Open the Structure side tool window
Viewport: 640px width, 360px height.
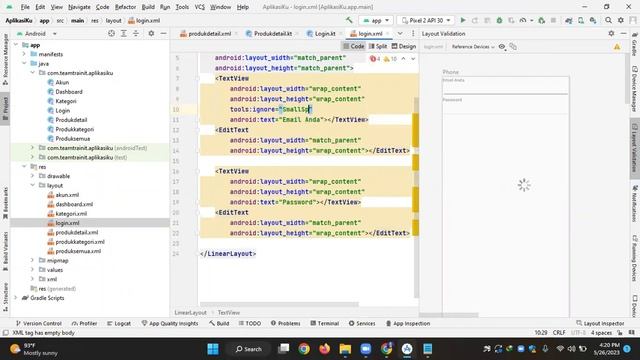click(5, 297)
